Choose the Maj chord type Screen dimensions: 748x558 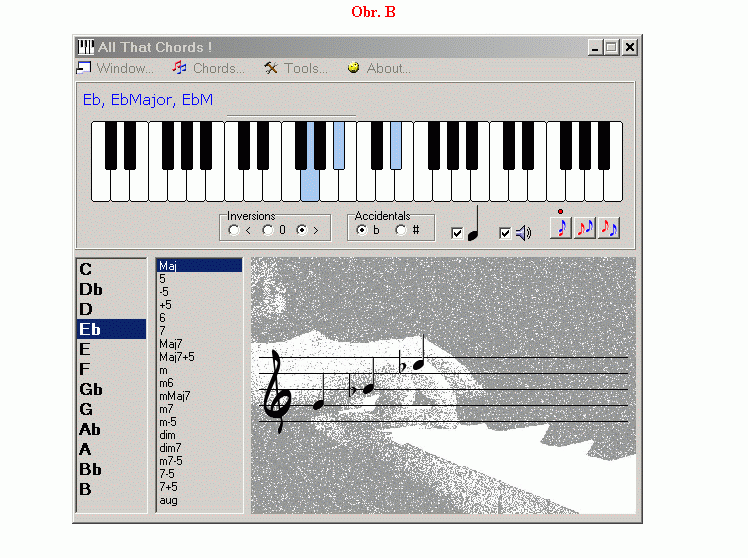pos(199,266)
